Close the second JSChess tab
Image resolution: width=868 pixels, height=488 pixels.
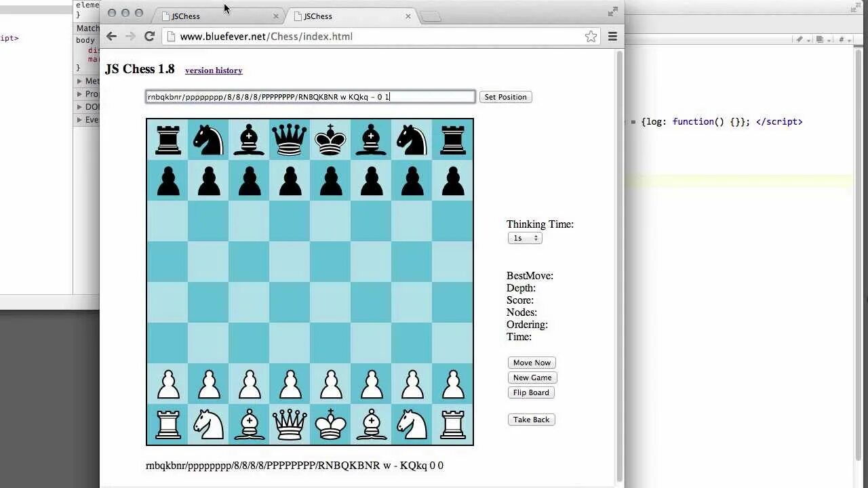pyautogui.click(x=408, y=16)
